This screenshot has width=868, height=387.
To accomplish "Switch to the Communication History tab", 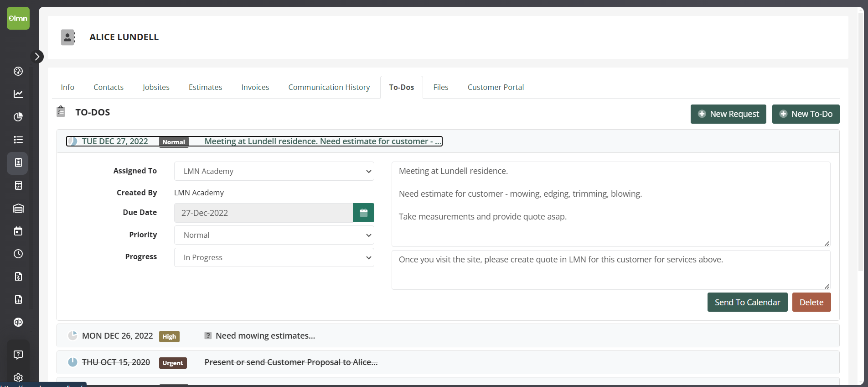I will (329, 87).
